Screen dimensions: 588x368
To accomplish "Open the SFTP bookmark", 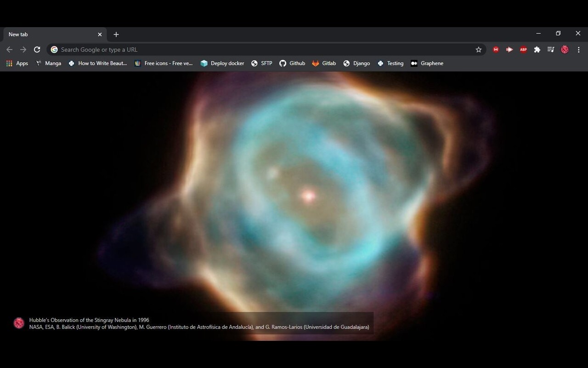I will [262, 63].
